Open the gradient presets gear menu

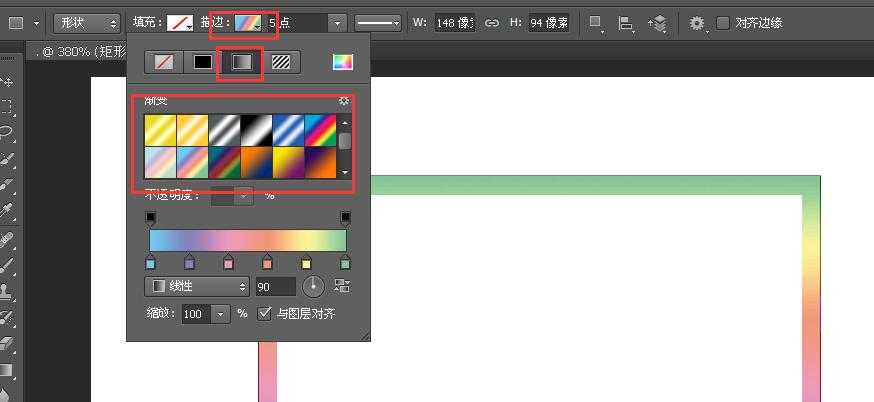click(x=344, y=101)
